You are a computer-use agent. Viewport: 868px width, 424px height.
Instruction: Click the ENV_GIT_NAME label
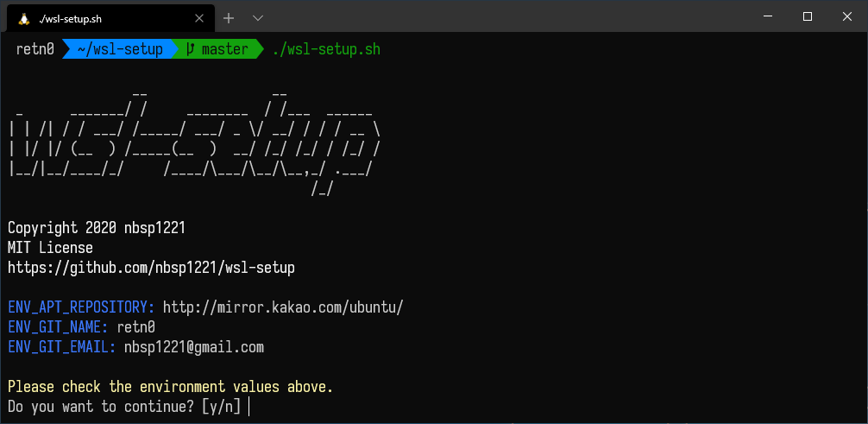pyautogui.click(x=58, y=327)
